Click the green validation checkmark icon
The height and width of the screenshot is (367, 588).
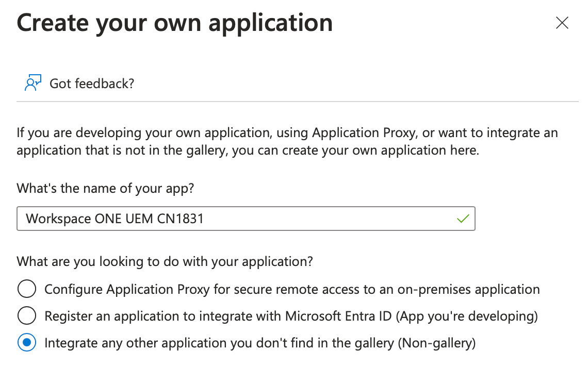[x=463, y=219]
